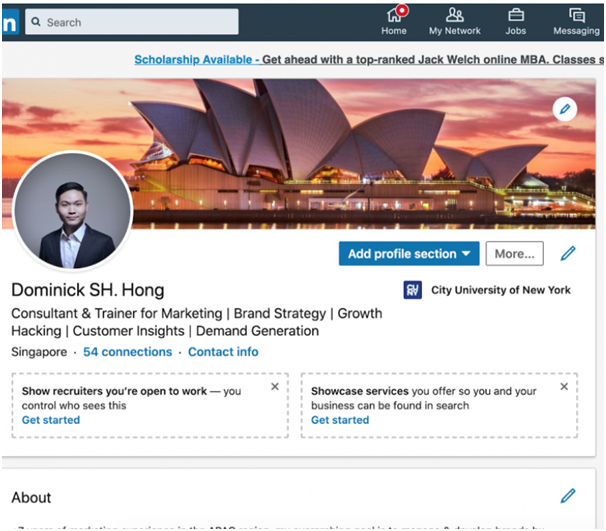Edit the About section with pencil icon
The height and width of the screenshot is (531, 606).
pos(568,496)
